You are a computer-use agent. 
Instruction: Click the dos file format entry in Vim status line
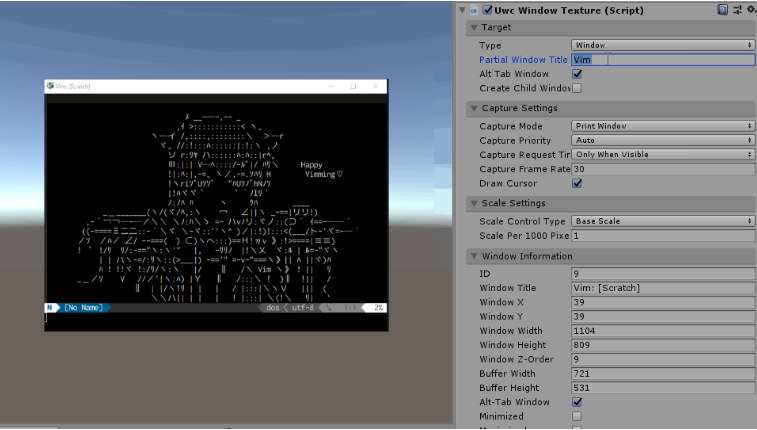[273, 307]
